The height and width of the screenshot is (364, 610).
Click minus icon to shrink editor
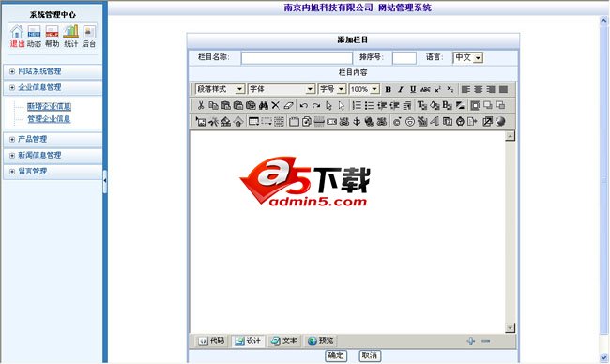pyautogui.click(x=485, y=341)
